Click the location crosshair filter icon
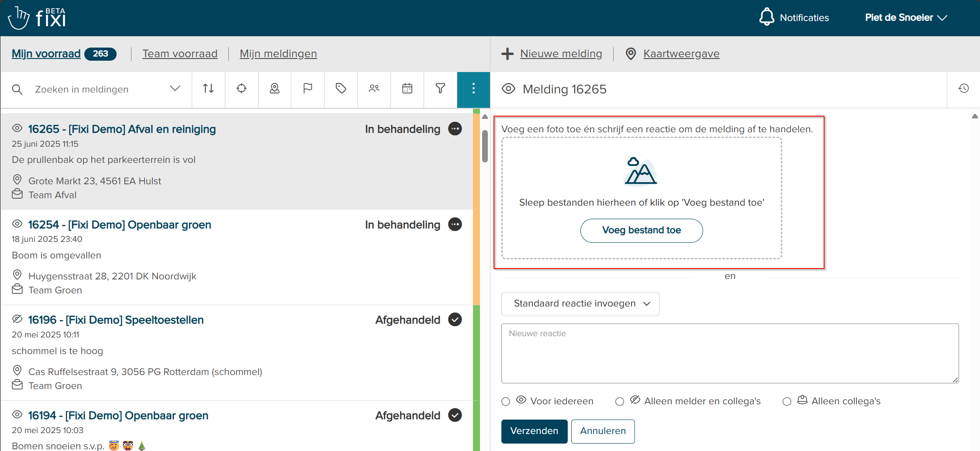 click(x=242, y=89)
